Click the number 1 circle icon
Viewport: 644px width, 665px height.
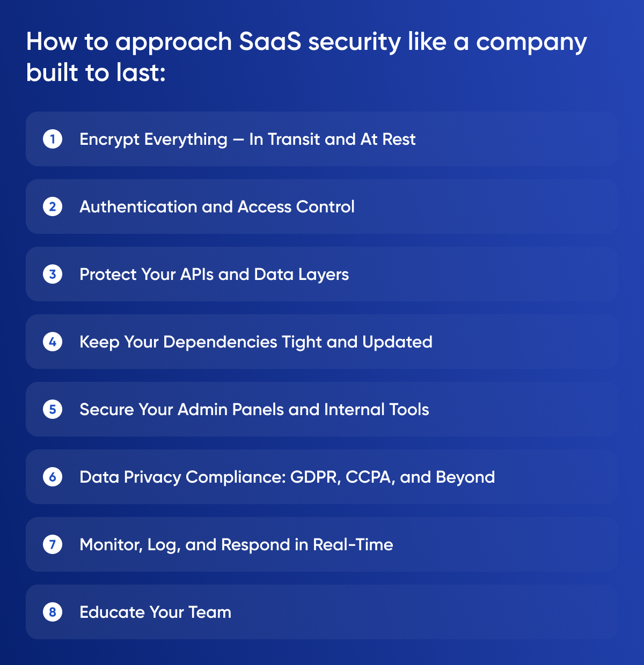(x=53, y=139)
